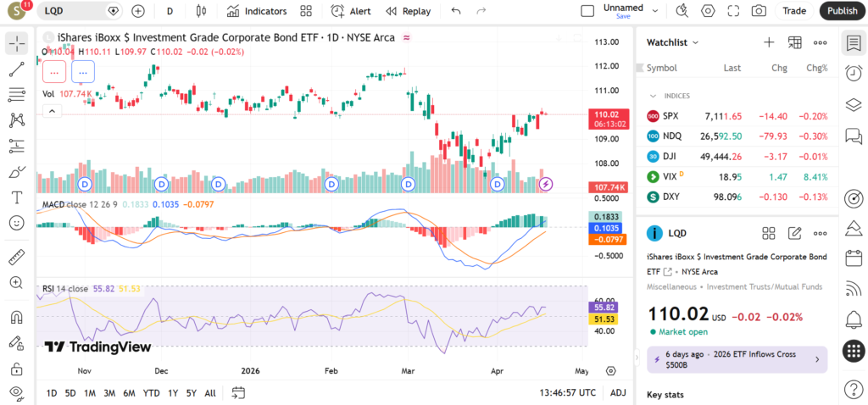Select the 1Y time range tab
Screen dimensions: 868x405
(173, 393)
